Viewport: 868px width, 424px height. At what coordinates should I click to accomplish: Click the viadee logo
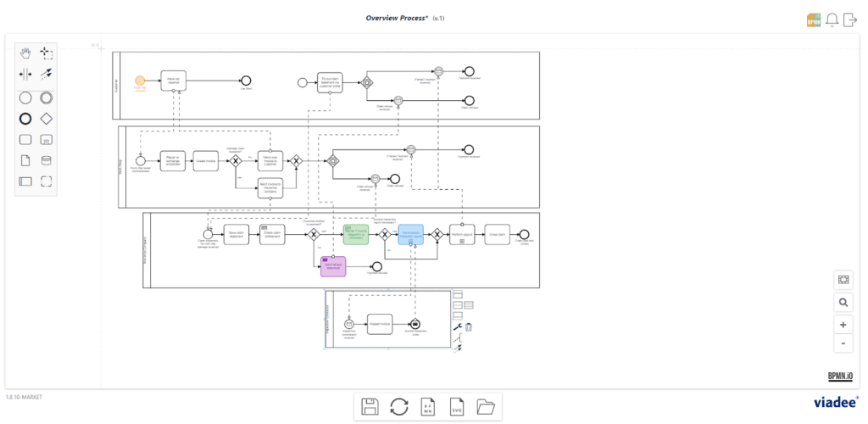[x=837, y=403]
